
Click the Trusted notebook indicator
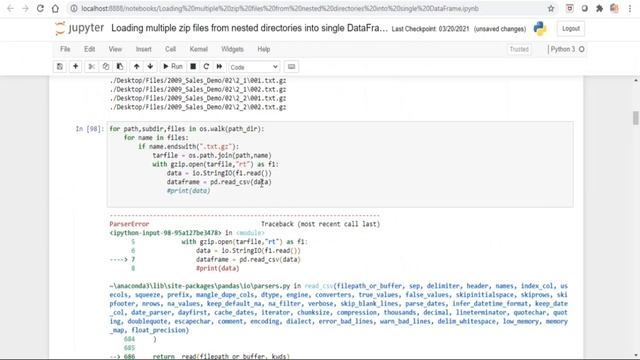[x=519, y=49]
